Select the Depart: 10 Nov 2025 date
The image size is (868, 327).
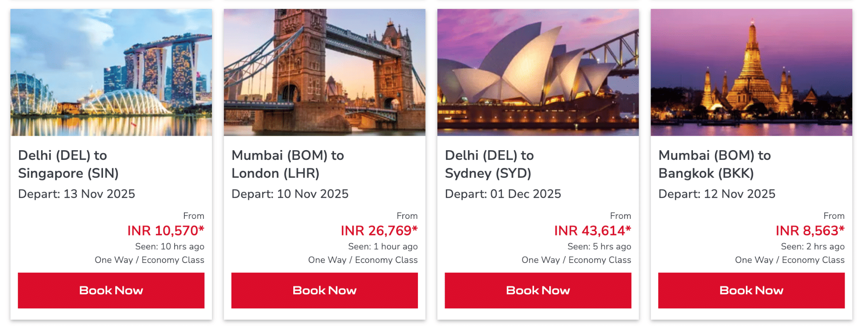click(x=290, y=194)
